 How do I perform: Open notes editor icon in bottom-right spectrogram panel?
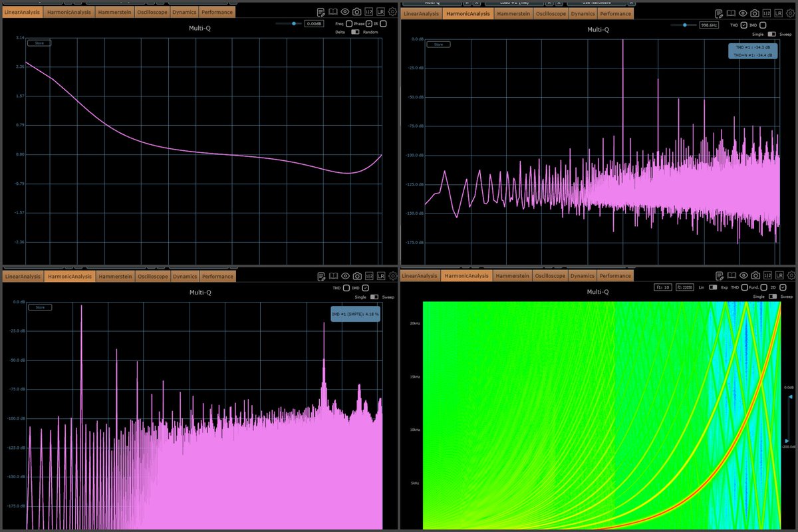pos(719,275)
